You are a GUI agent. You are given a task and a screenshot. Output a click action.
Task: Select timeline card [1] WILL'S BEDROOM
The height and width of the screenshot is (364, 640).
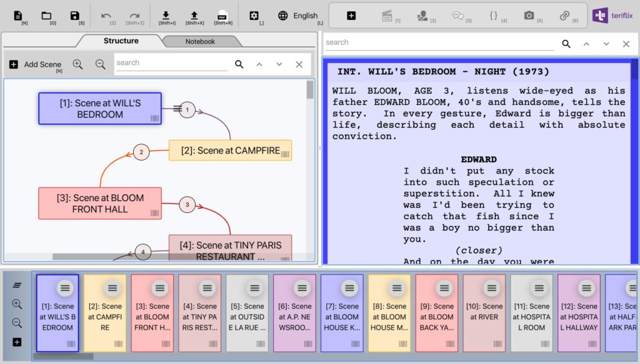tap(57, 313)
